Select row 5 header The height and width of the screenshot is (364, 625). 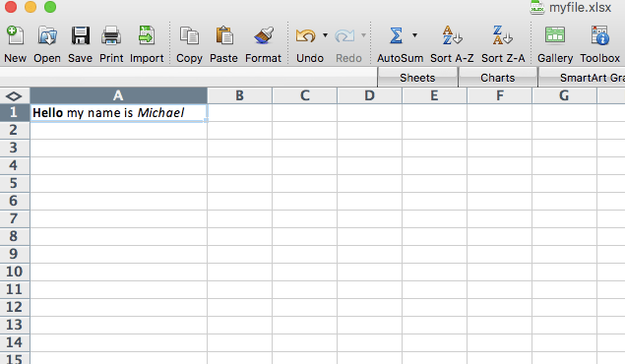(x=15, y=183)
